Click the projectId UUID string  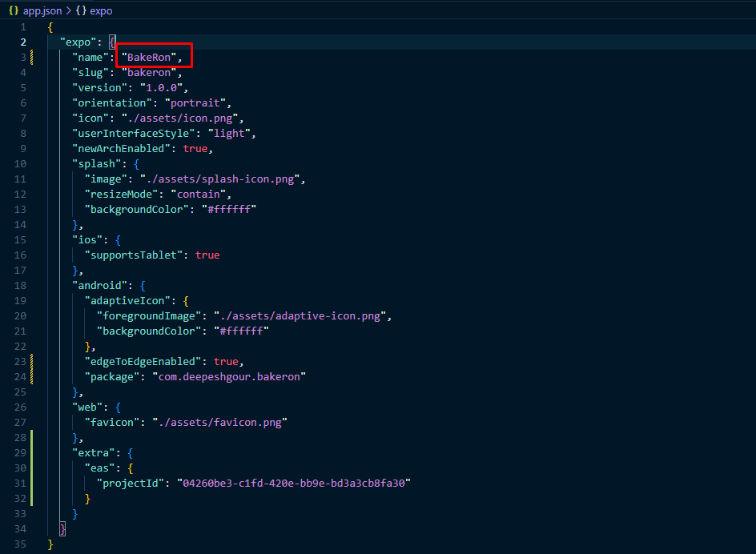pos(294,483)
